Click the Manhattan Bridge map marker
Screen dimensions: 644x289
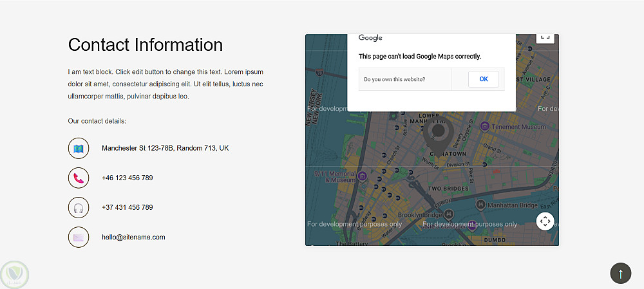pos(480,204)
